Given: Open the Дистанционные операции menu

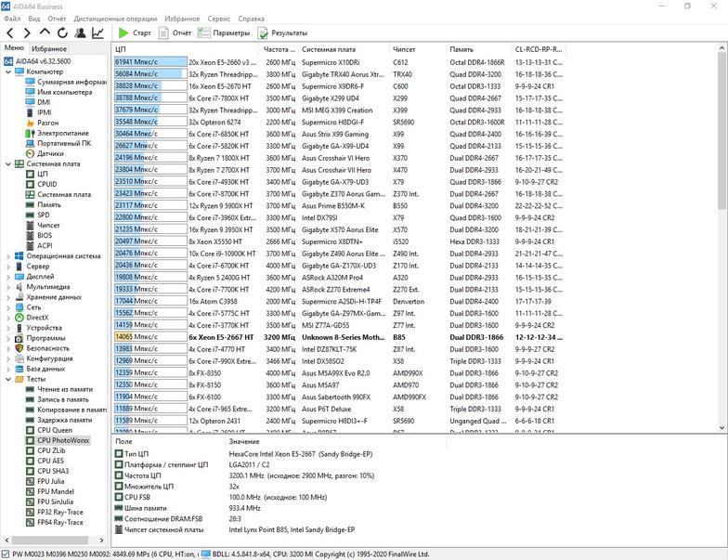Looking at the screenshot, I should (x=115, y=19).
